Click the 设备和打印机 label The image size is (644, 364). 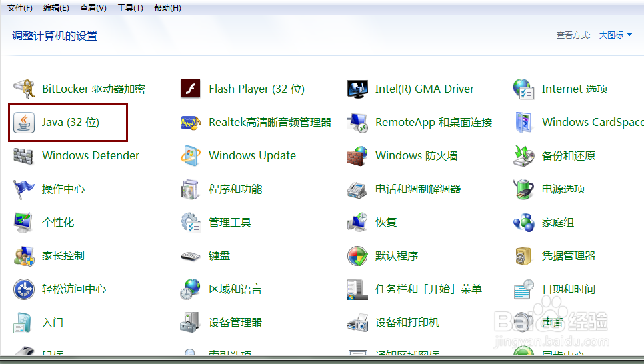[x=407, y=323]
